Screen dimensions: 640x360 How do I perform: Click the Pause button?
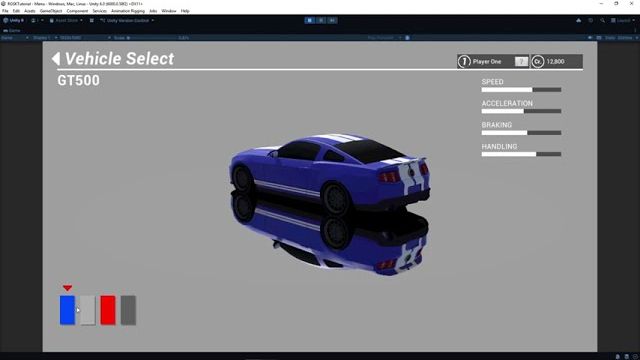click(321, 20)
